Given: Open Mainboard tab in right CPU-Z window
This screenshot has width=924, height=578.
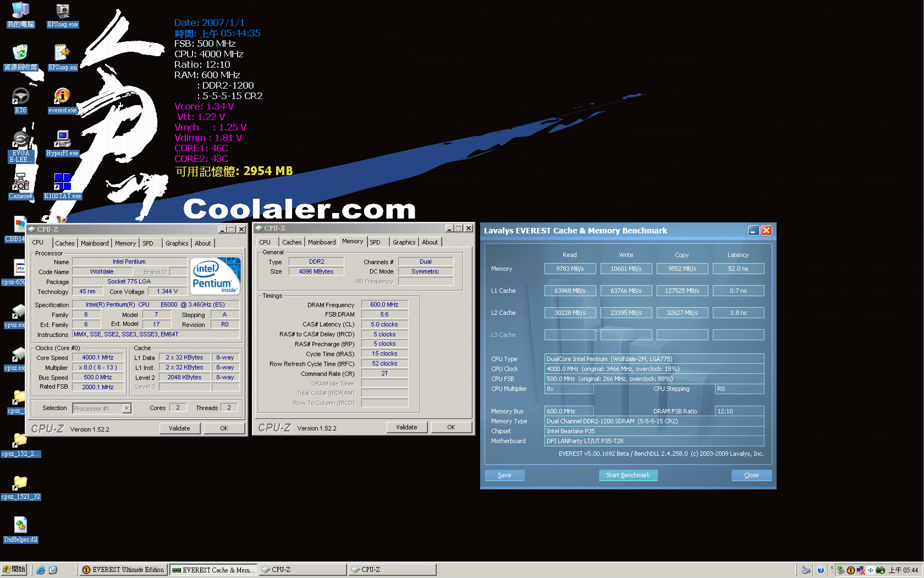Looking at the screenshot, I should 322,242.
